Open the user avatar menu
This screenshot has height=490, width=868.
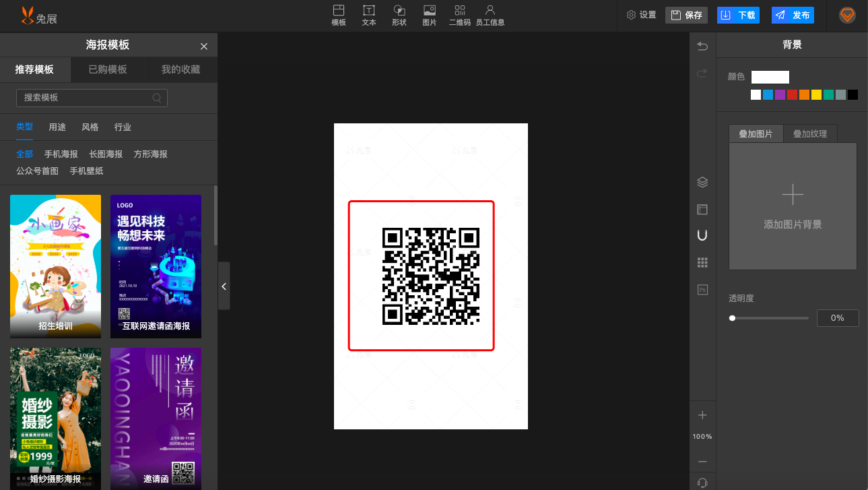pyautogui.click(x=847, y=15)
